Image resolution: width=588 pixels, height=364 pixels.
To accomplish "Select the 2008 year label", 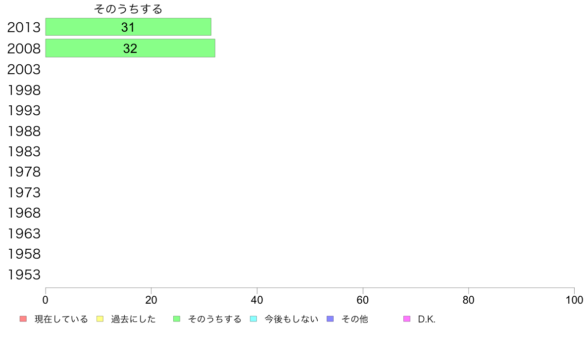I will [24, 48].
